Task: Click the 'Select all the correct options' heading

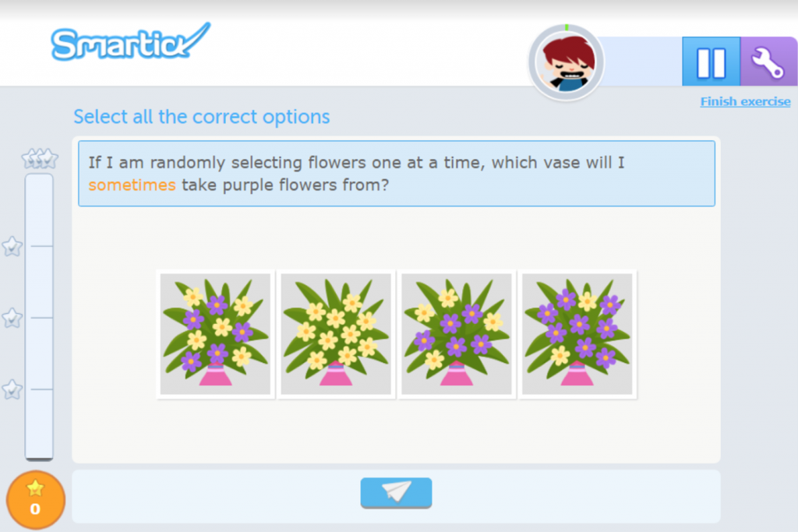Action: coord(201,117)
